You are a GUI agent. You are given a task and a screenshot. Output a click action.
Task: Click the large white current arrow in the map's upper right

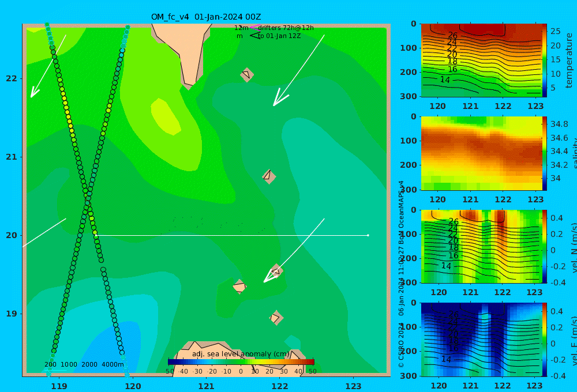[x=299, y=70]
